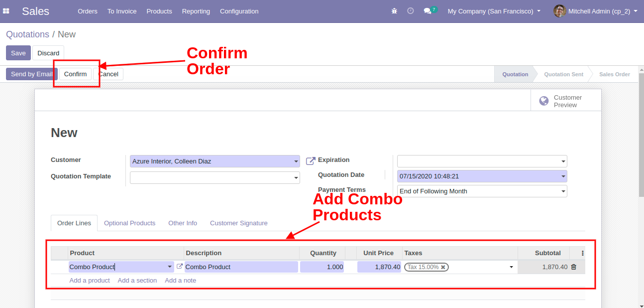Select the Quotation Sent status stage
The width and height of the screenshot is (644, 308).
pyautogui.click(x=563, y=74)
